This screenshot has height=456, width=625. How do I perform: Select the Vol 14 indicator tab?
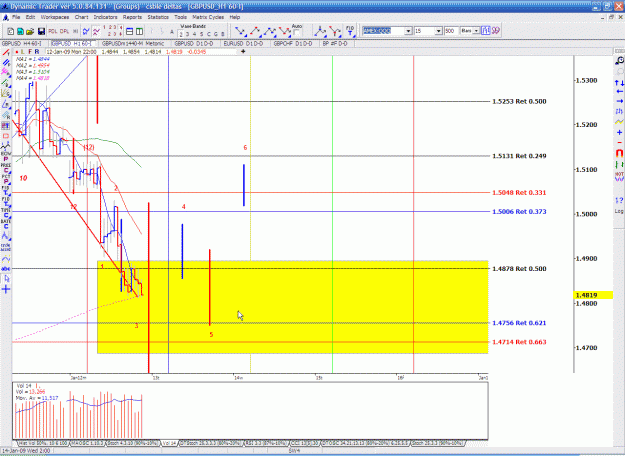(169, 443)
